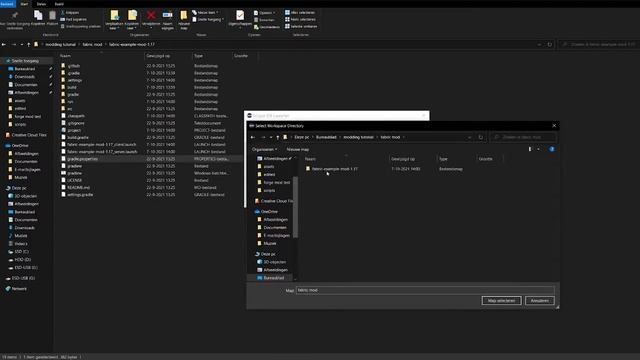Click the dialog navigation pane scrollbar
640x360 pixels.
(296, 208)
